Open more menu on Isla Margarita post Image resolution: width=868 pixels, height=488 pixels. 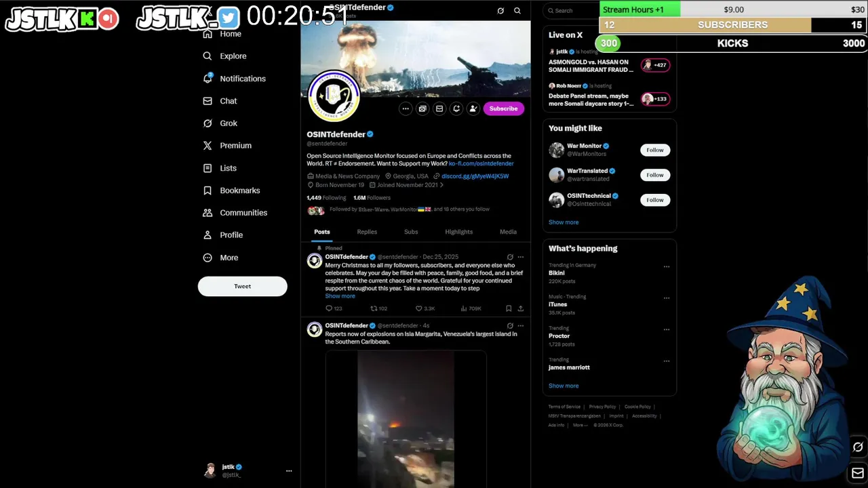521,325
